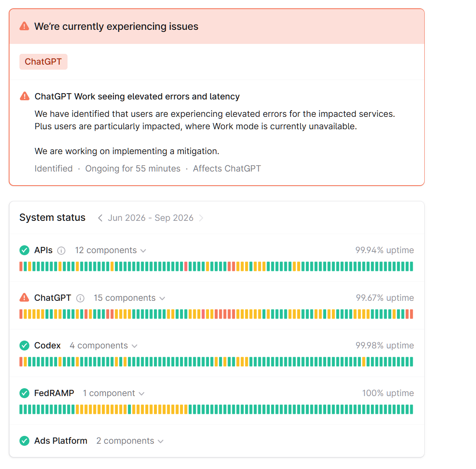This screenshot has width=476, height=469.
Task: Click the green check icon next to APIs
Action: pyautogui.click(x=24, y=250)
